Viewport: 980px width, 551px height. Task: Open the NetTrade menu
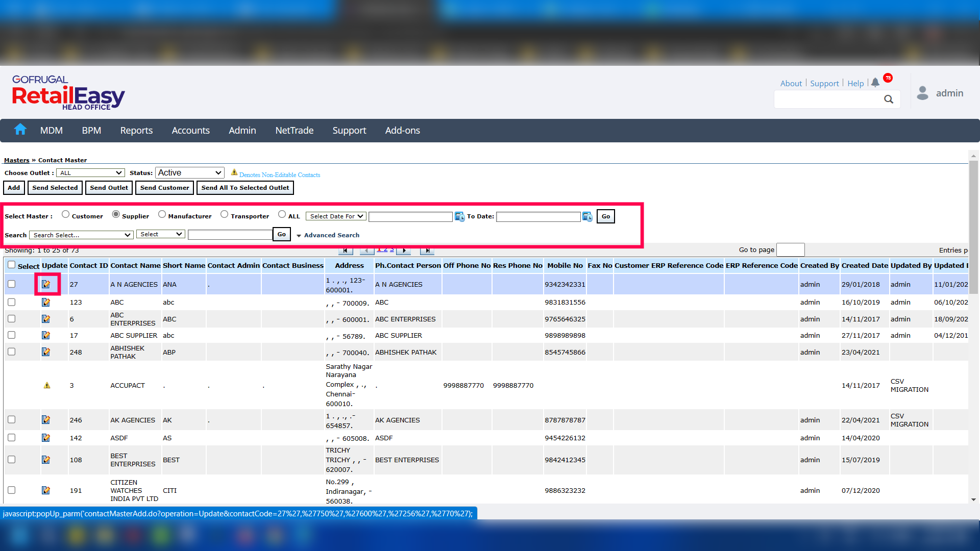click(294, 131)
